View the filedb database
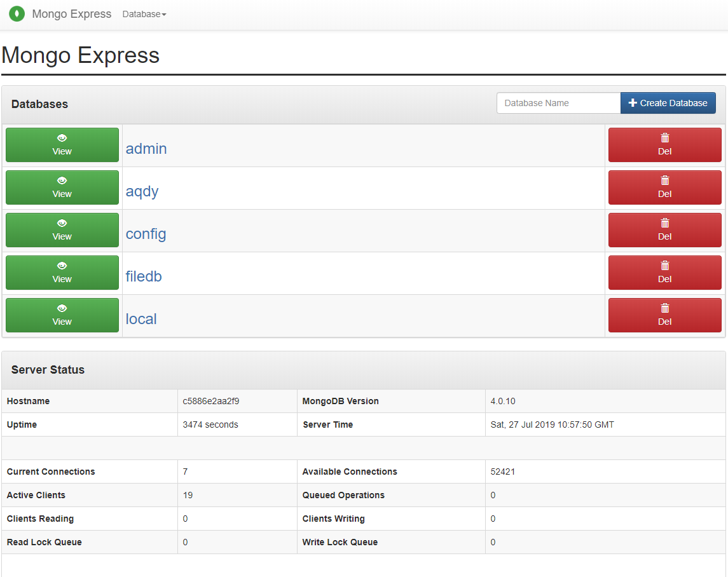The image size is (728, 577). point(62,273)
